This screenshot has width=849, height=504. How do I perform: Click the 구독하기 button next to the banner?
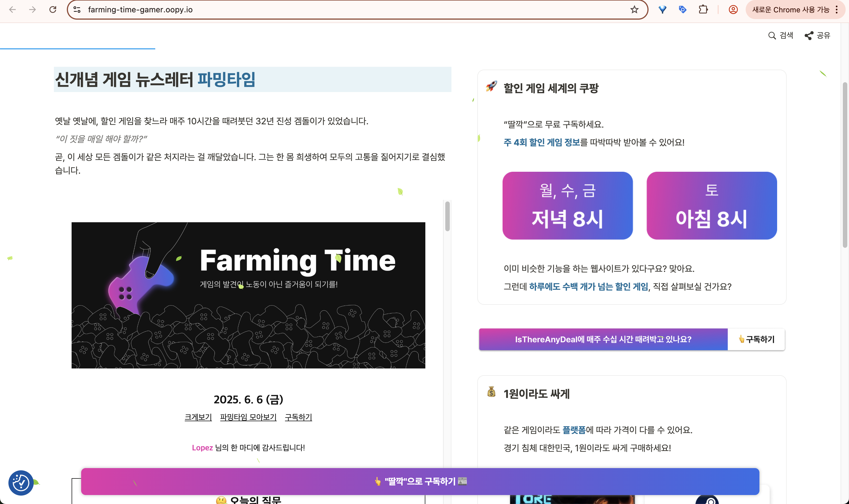756,339
